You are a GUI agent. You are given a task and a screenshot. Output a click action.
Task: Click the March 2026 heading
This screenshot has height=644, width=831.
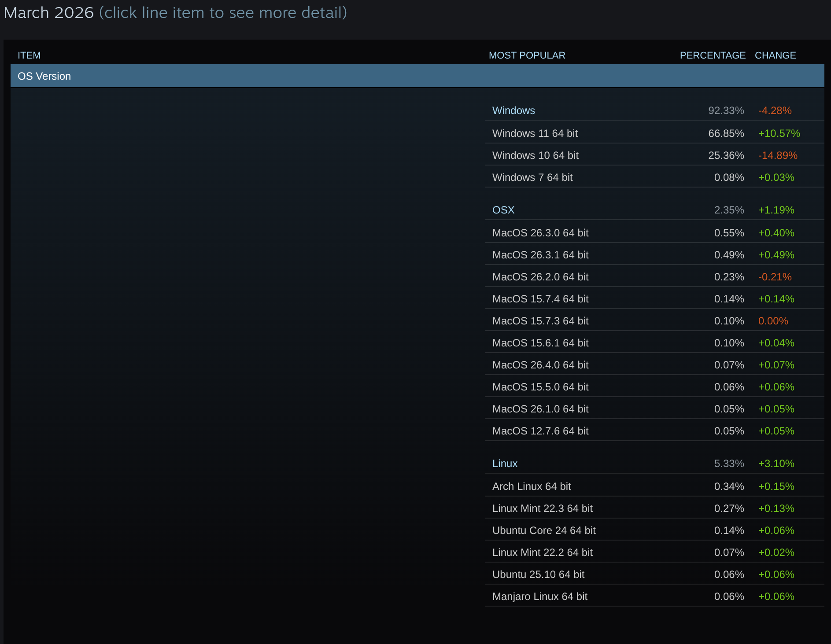click(49, 13)
